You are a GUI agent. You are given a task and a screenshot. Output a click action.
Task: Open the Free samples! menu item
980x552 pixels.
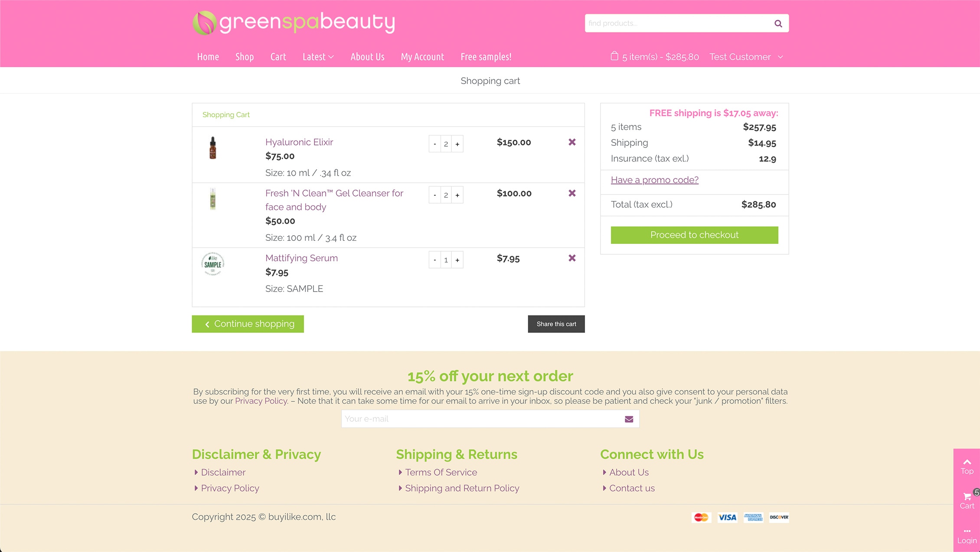(486, 57)
